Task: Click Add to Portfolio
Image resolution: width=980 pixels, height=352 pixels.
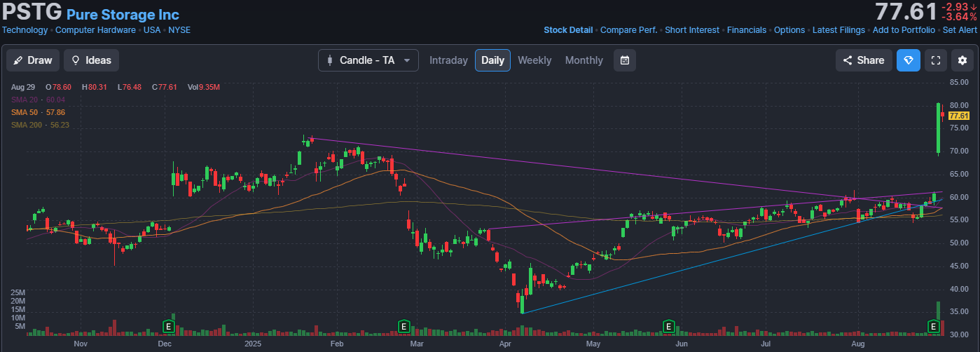Action: click(x=904, y=30)
